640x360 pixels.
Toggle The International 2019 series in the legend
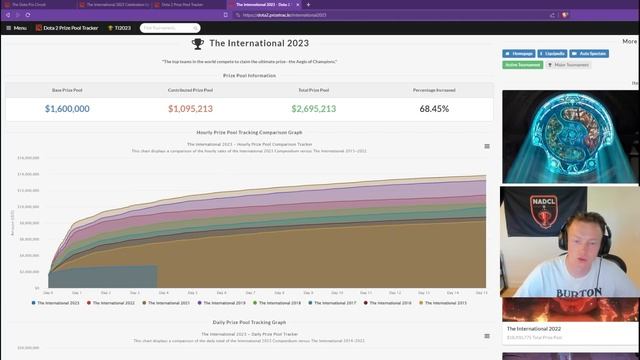221,303
